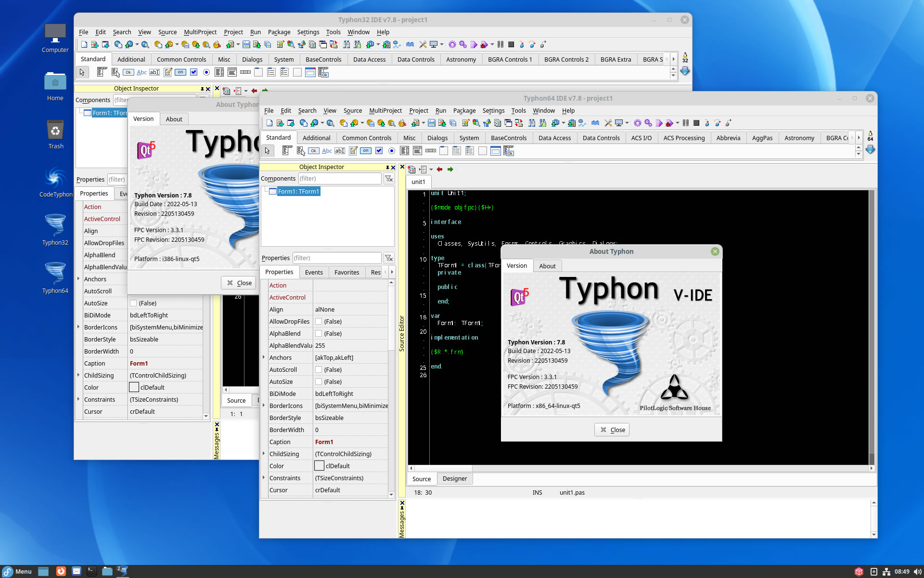The height and width of the screenshot is (578, 924).
Task: Click the green forward jump arrow in the Typhon64 editor
Action: (x=450, y=170)
